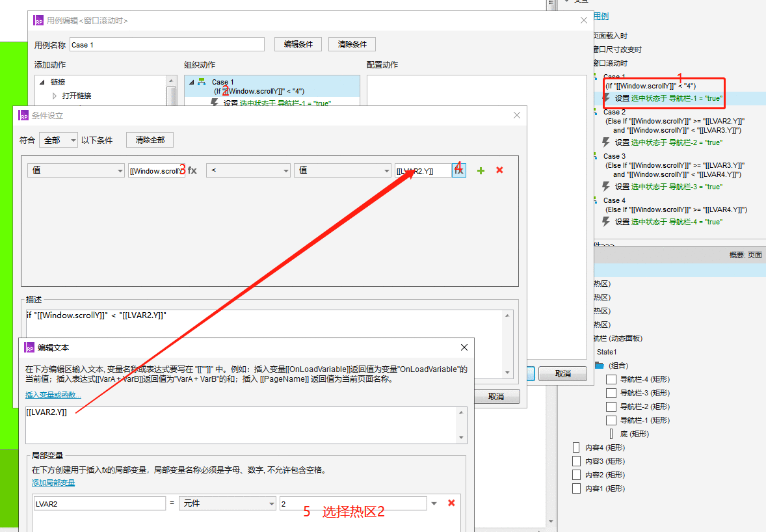
Task: Click the 清除条件 button
Action: [x=352, y=44]
